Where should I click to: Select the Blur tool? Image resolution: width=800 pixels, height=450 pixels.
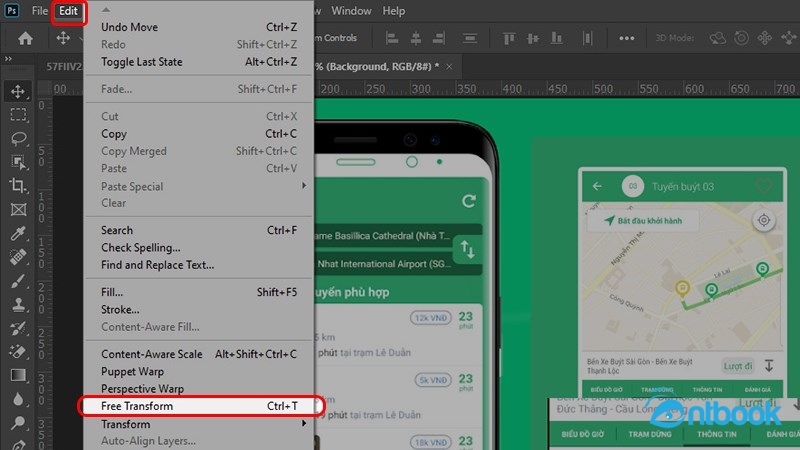tap(18, 399)
